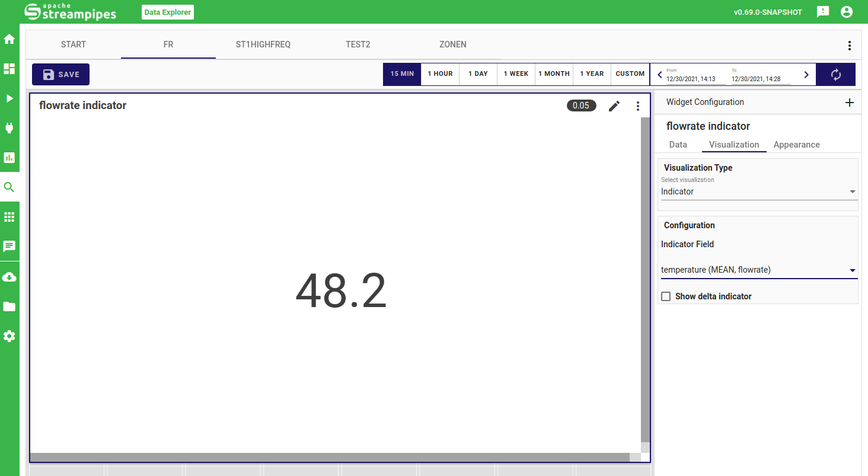Switch to the ST1HIGHFREQ tab
Image resolution: width=868 pixels, height=476 pixels.
coord(263,44)
